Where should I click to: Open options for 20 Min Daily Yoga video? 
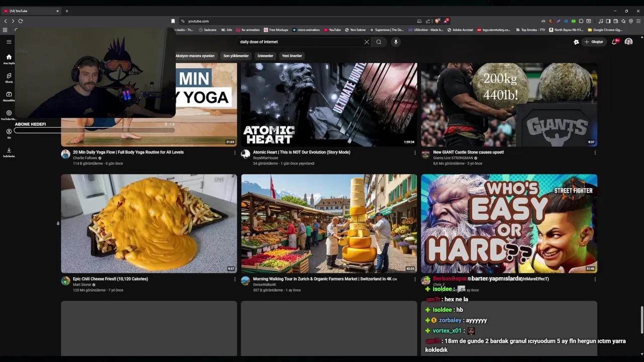point(234,152)
